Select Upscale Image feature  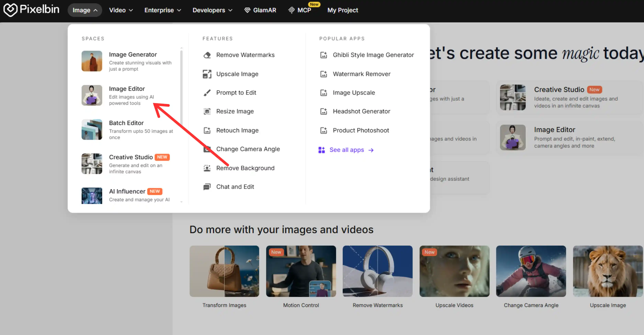click(x=230, y=74)
